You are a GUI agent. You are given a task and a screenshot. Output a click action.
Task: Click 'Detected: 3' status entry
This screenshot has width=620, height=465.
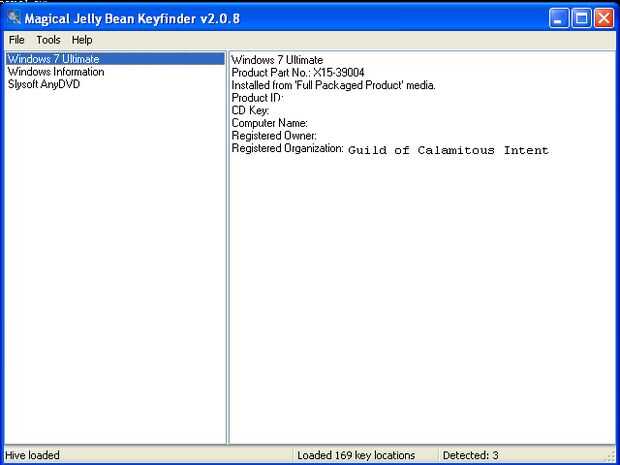point(470,456)
